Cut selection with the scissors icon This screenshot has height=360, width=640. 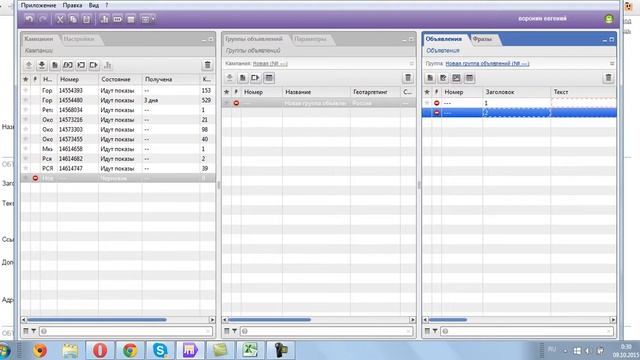tap(60, 19)
